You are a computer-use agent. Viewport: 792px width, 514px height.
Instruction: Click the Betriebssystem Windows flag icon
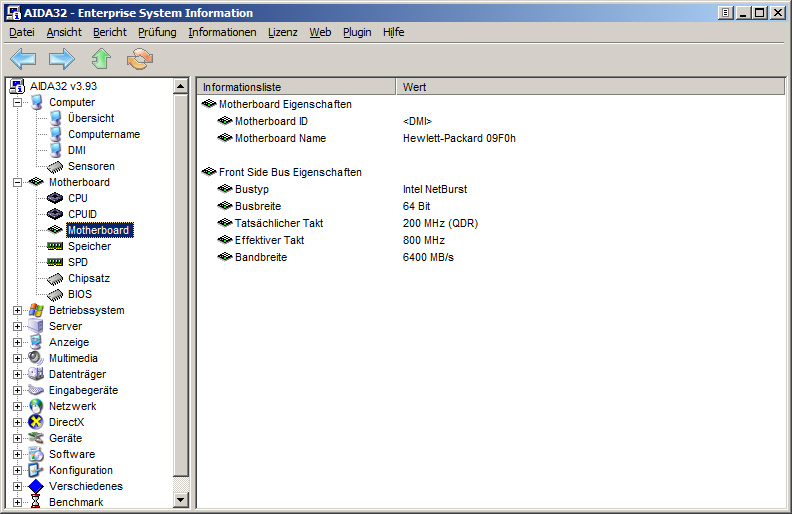(x=36, y=310)
